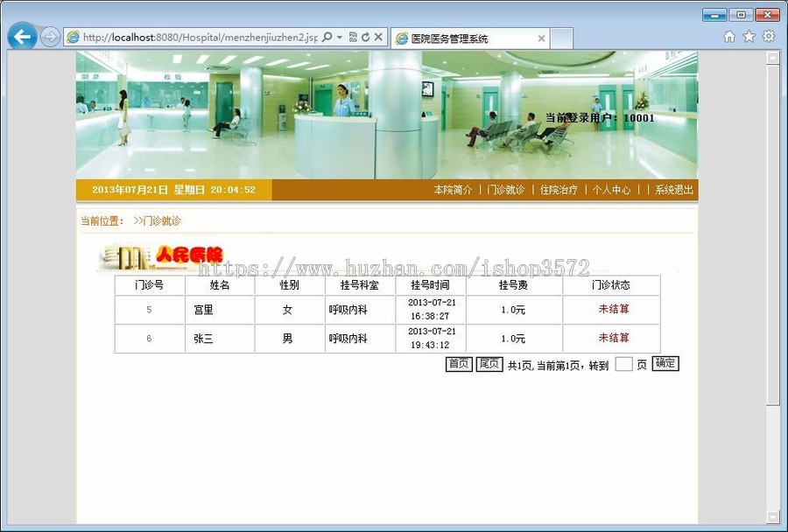Click the vertical scrollbar thumb
The width and height of the screenshot is (788, 532).
click(773, 234)
